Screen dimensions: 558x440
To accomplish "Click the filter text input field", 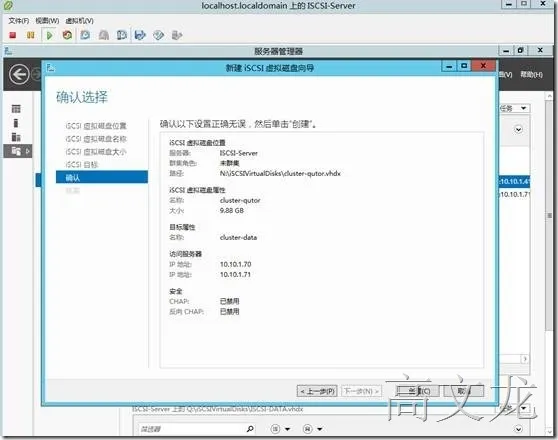I will pyautogui.click(x=190, y=429).
